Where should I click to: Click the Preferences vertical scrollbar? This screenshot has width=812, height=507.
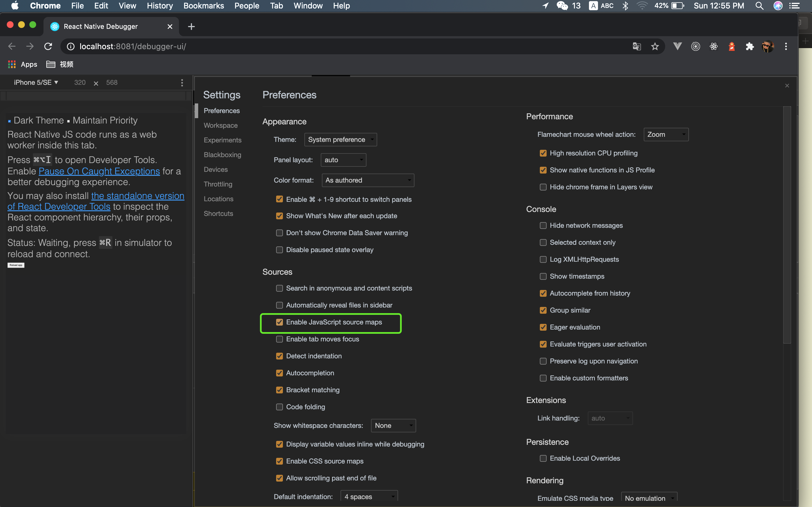tap(787, 225)
